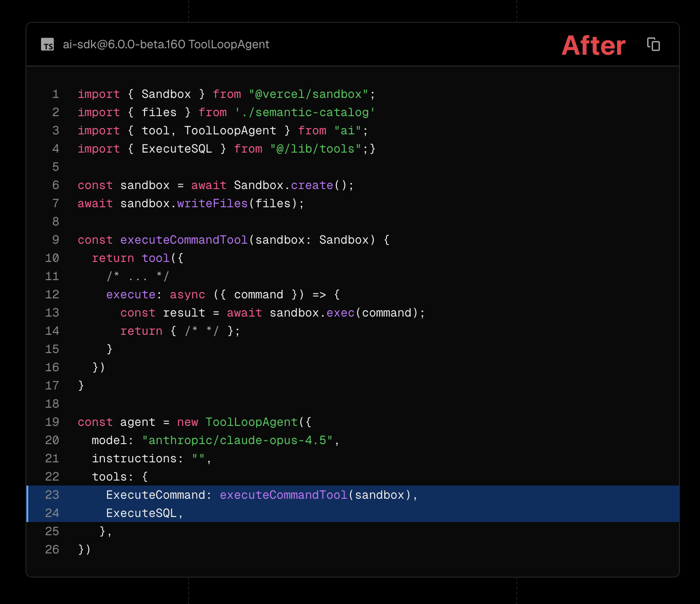Click the ai-sdk ToolLoopAgent file title
700x604 pixels.
click(x=166, y=45)
